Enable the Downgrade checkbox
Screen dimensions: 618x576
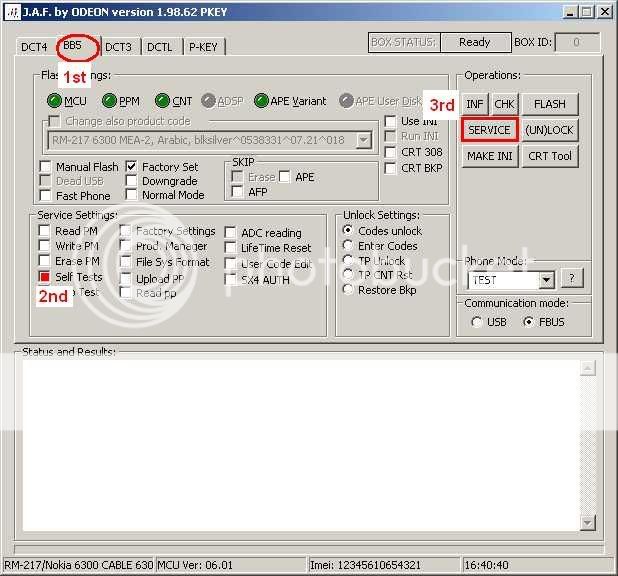tap(131, 181)
